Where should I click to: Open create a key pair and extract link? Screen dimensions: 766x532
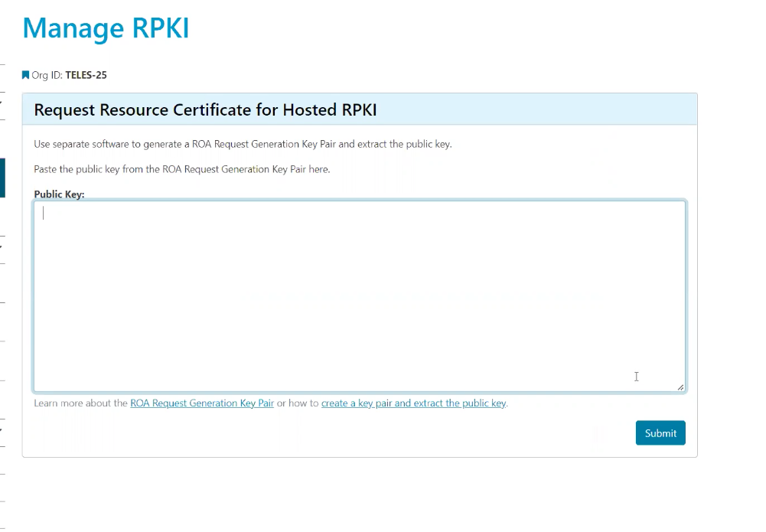(x=413, y=403)
